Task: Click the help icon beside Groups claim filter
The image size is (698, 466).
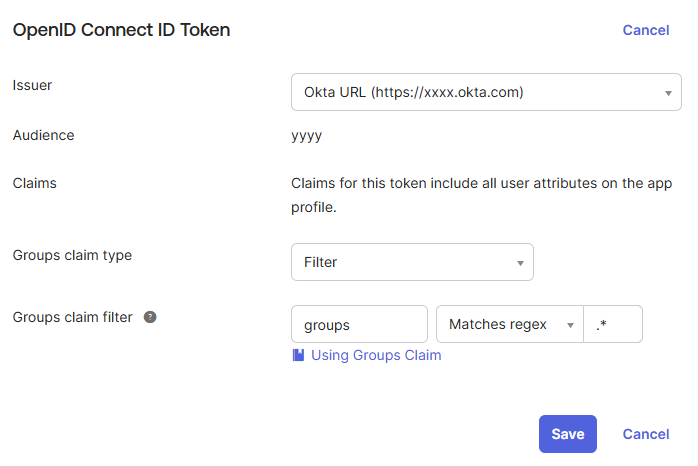Action: [x=150, y=317]
